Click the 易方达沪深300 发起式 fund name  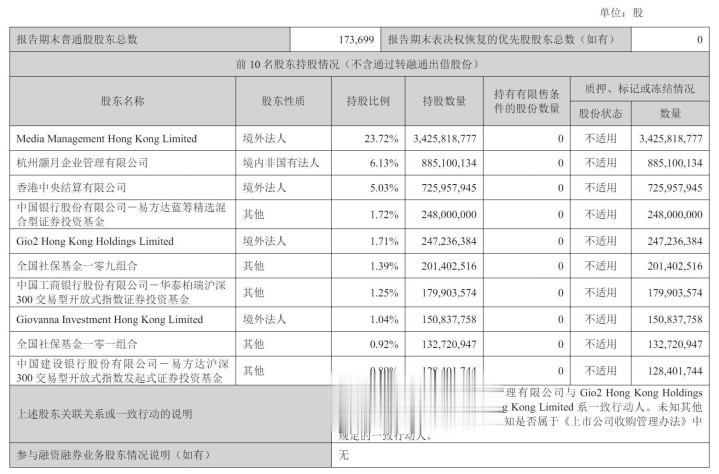click(x=122, y=370)
